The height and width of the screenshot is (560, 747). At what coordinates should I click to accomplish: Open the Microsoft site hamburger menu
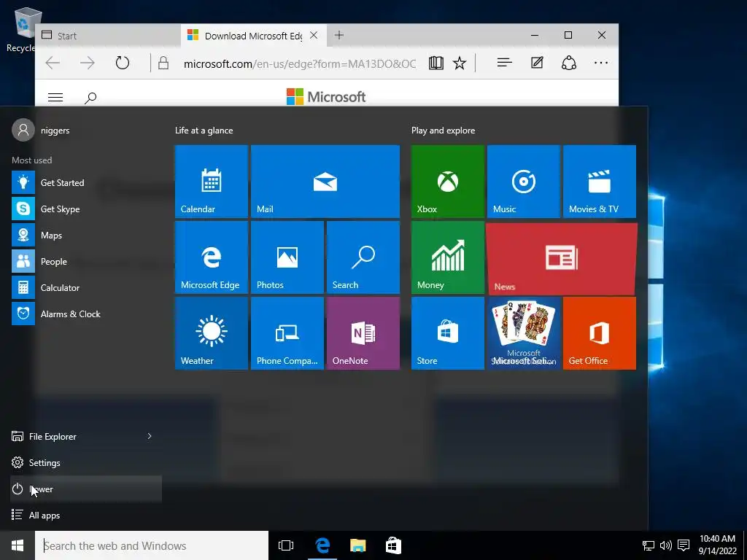click(55, 97)
